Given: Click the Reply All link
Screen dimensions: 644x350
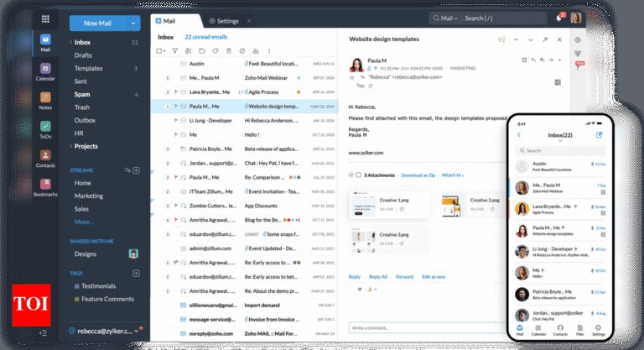Looking at the screenshot, I should coord(378,276).
